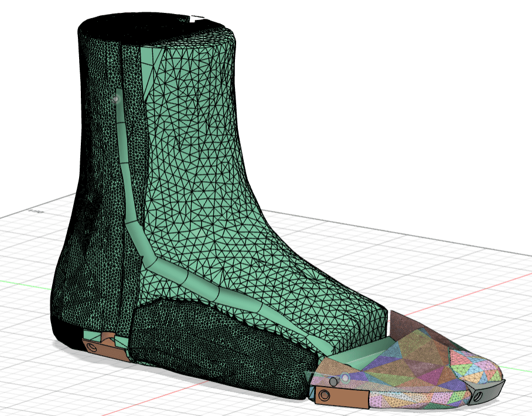Click the small glowing point on the upper leg
532x416 pixels.
(x=115, y=99)
